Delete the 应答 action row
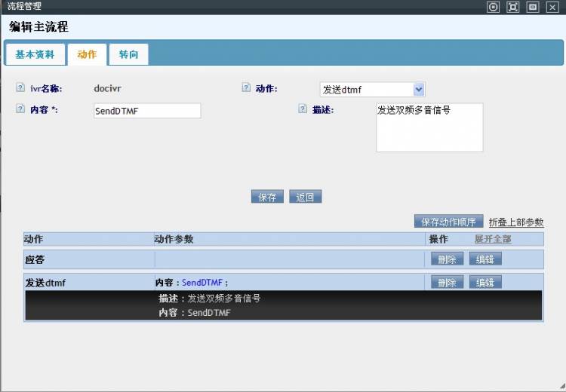This screenshot has height=392, width=566. click(447, 259)
